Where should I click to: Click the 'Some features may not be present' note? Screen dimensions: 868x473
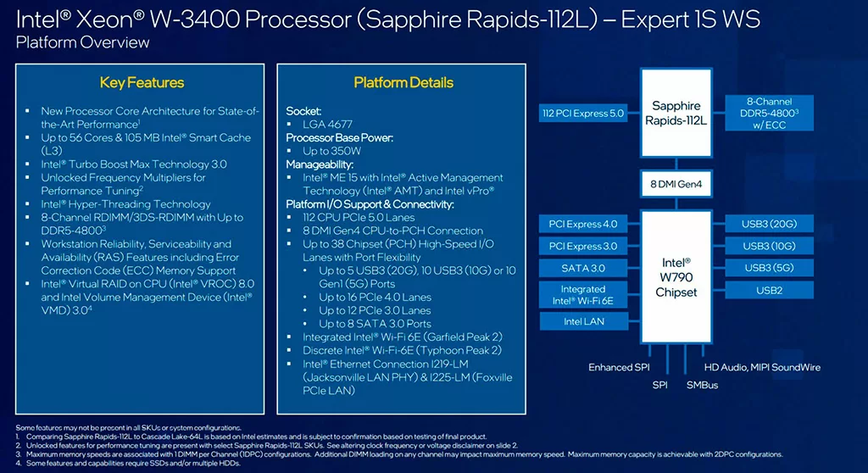coord(129,427)
